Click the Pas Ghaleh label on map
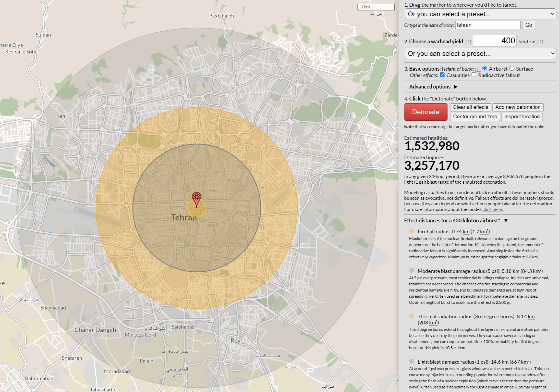Viewport: 559px width, 392px height. [x=221, y=16]
